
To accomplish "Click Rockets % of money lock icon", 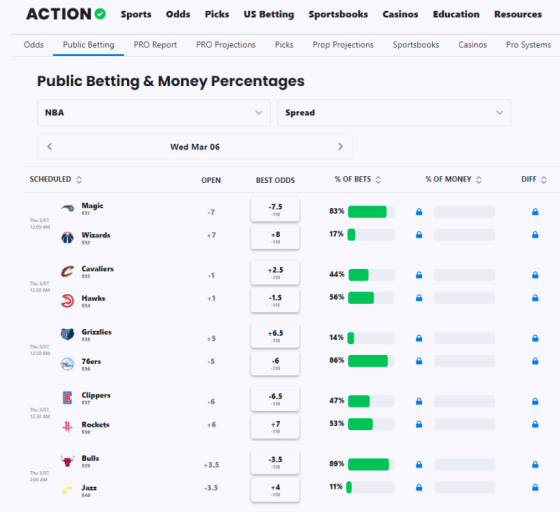I will 419,424.
